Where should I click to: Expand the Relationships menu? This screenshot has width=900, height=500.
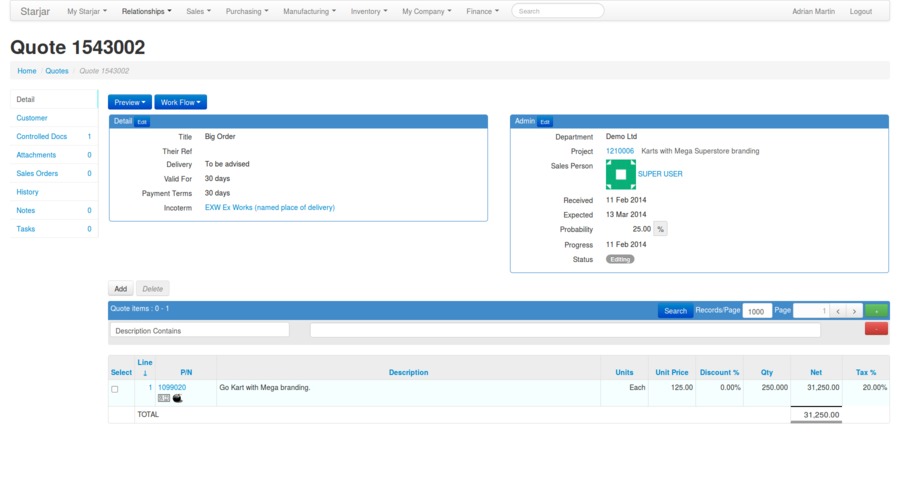click(146, 11)
